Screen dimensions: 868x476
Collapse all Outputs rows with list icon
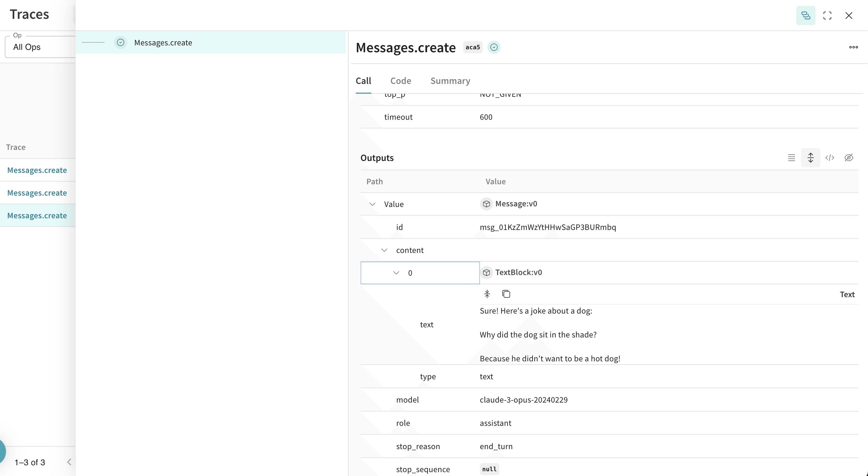(791, 157)
